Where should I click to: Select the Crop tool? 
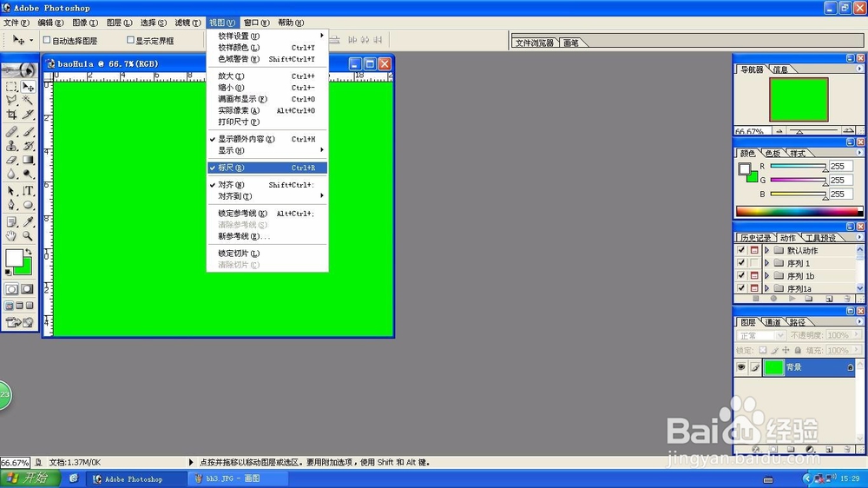click(11, 114)
